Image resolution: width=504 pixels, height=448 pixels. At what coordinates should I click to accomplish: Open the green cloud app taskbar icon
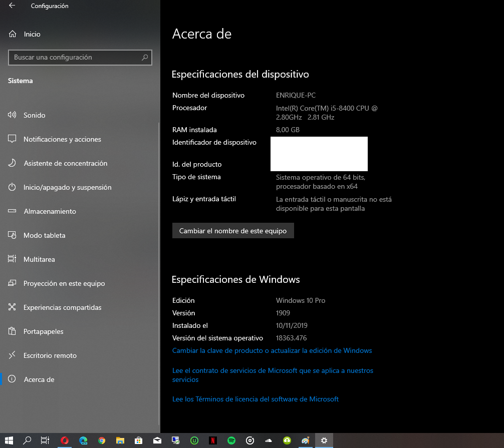(x=287, y=440)
